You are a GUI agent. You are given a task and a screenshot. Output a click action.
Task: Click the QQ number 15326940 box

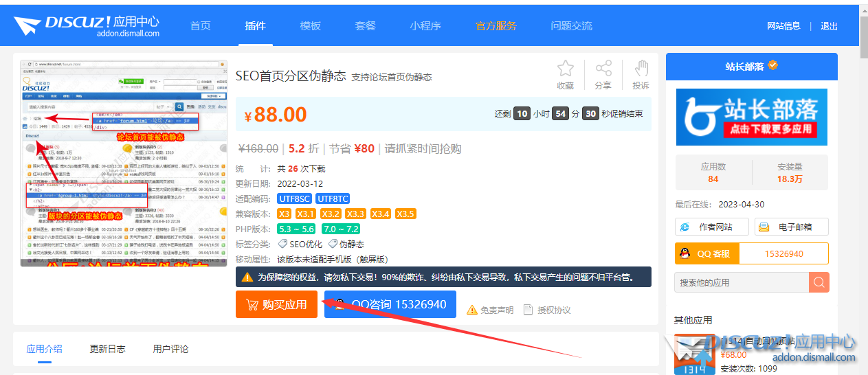tap(784, 253)
